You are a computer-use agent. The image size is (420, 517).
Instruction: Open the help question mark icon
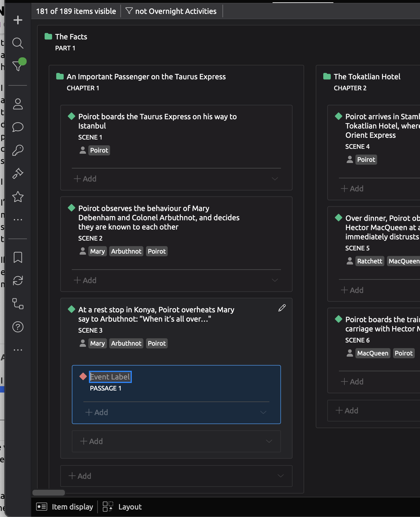18,327
